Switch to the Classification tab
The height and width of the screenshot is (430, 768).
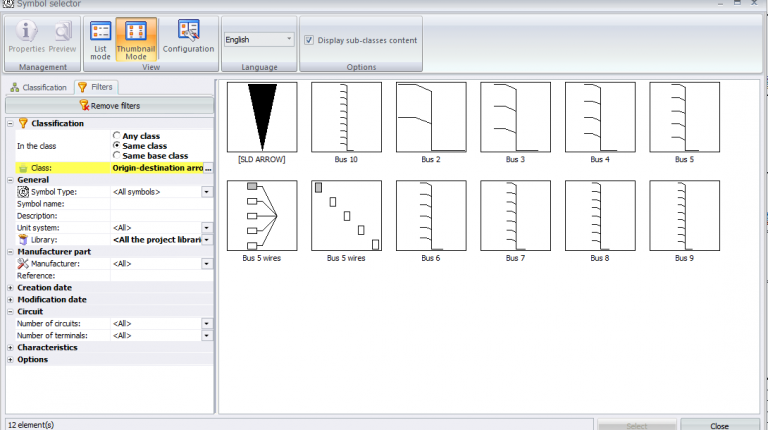tap(38, 87)
